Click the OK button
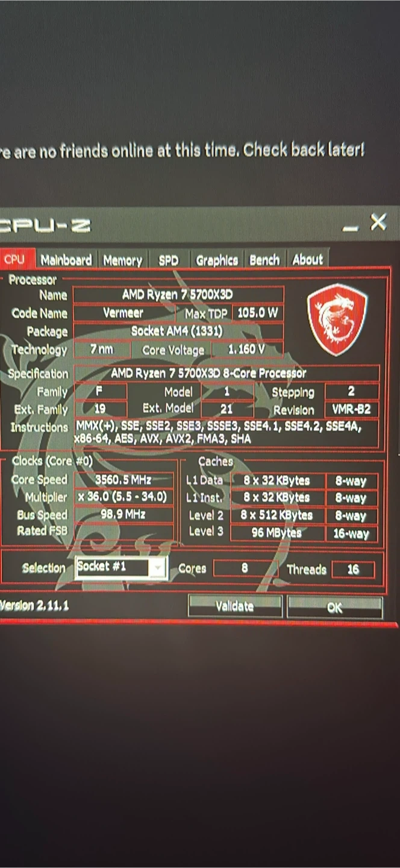 coord(334,608)
